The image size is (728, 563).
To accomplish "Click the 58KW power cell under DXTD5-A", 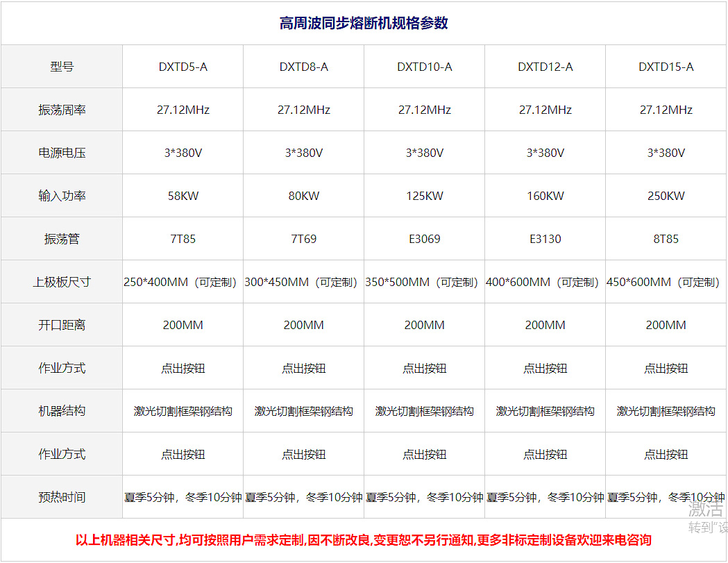I will (182, 195).
